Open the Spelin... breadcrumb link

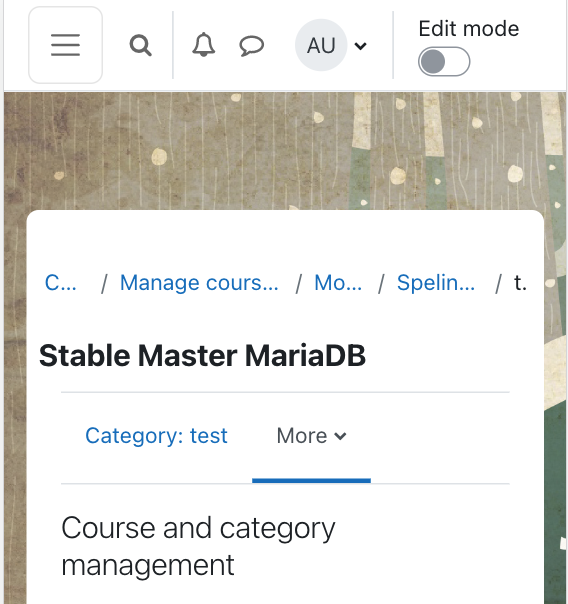tap(436, 283)
